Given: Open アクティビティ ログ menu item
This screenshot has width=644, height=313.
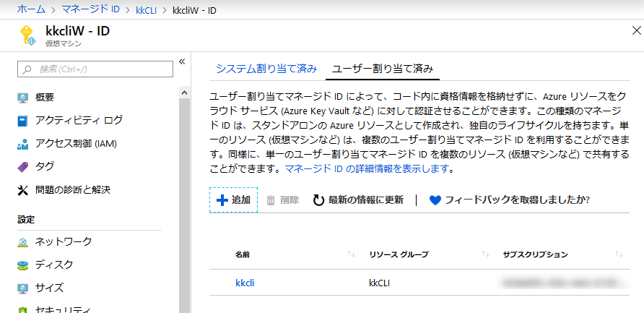Looking at the screenshot, I should click(x=79, y=121).
